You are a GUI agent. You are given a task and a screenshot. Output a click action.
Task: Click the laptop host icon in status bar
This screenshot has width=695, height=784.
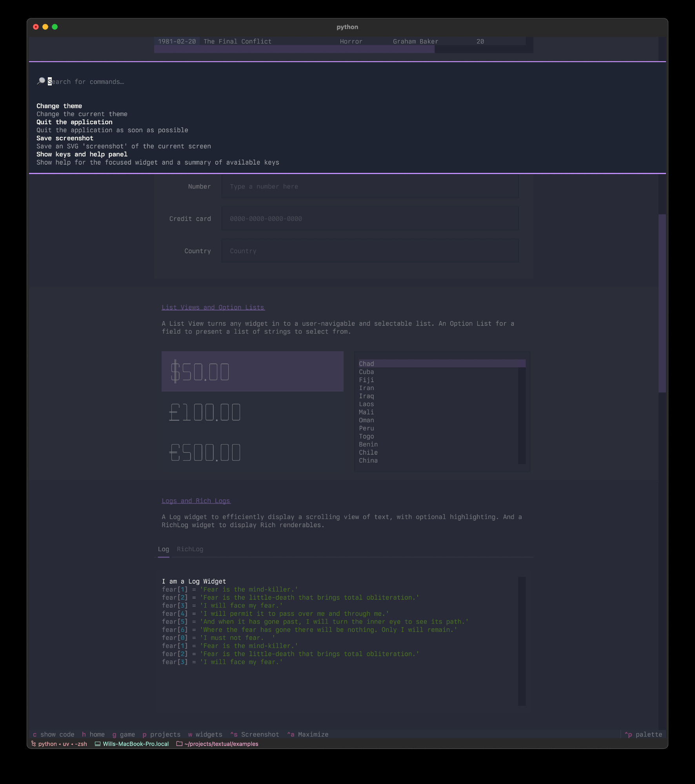[98, 744]
